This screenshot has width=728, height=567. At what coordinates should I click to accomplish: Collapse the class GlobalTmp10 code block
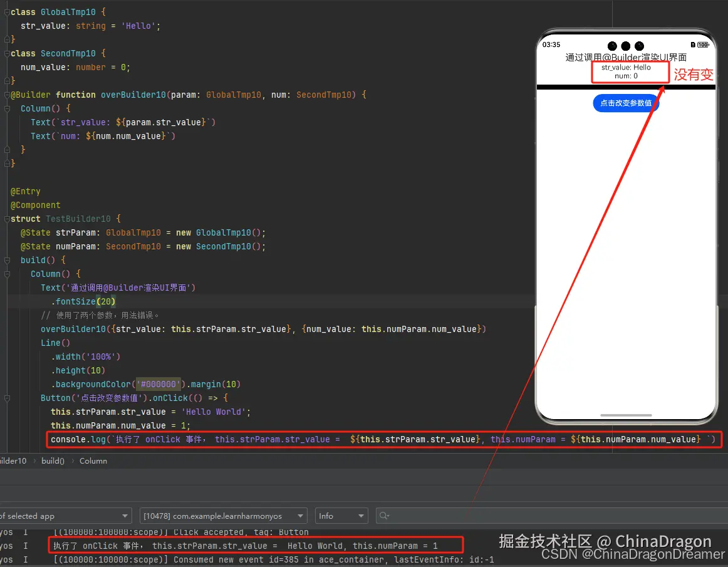7,12
